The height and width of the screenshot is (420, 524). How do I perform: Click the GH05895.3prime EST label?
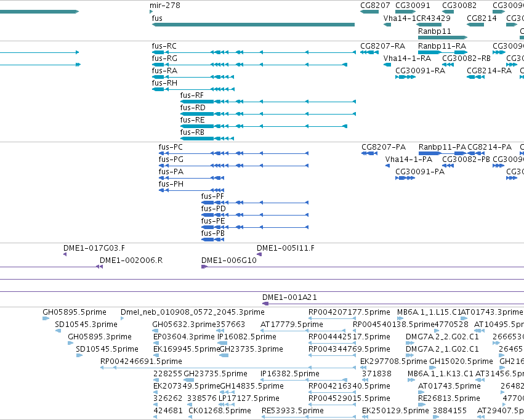100,337
